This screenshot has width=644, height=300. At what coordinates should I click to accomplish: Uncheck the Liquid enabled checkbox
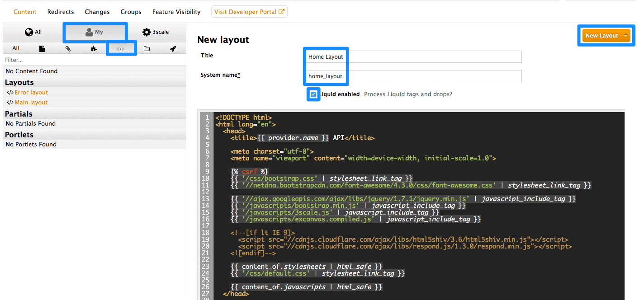[313, 94]
